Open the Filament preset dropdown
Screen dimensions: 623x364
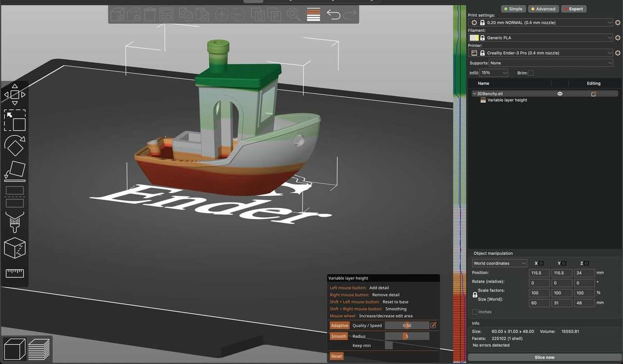pyautogui.click(x=540, y=38)
